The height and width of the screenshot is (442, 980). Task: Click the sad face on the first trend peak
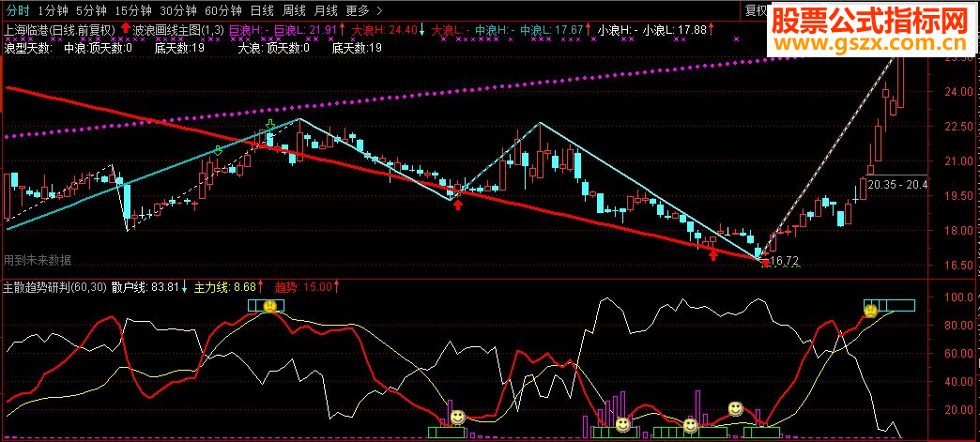point(269,306)
